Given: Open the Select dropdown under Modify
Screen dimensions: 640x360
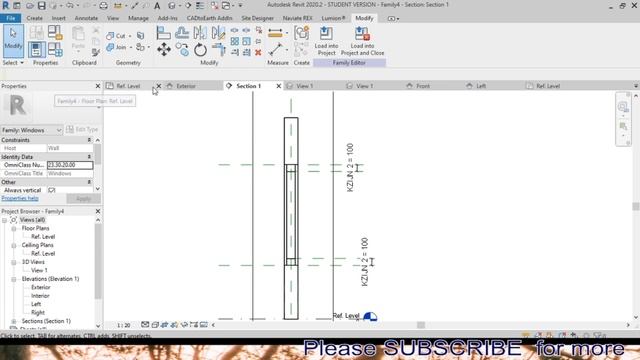Looking at the screenshot, I should click(x=13, y=63).
